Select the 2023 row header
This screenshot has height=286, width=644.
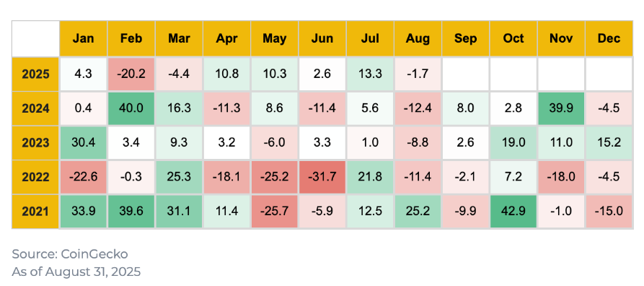[x=35, y=143]
